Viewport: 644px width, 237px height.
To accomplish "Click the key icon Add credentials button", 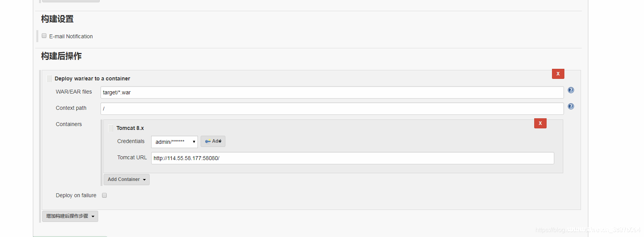I will [213, 142].
